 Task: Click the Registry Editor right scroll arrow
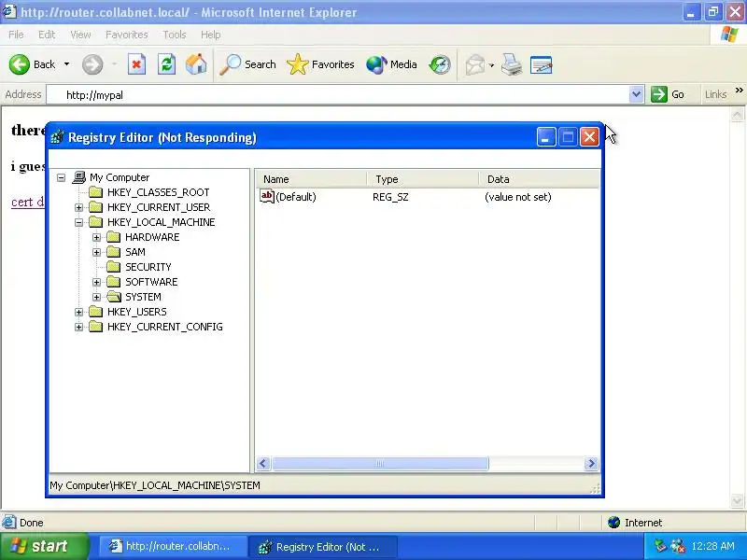pos(591,463)
